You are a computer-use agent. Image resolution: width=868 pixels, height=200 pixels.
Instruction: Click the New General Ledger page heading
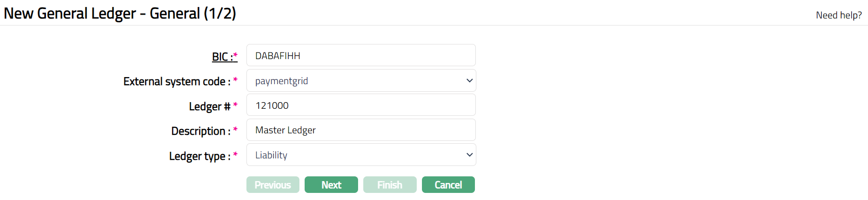point(120,13)
